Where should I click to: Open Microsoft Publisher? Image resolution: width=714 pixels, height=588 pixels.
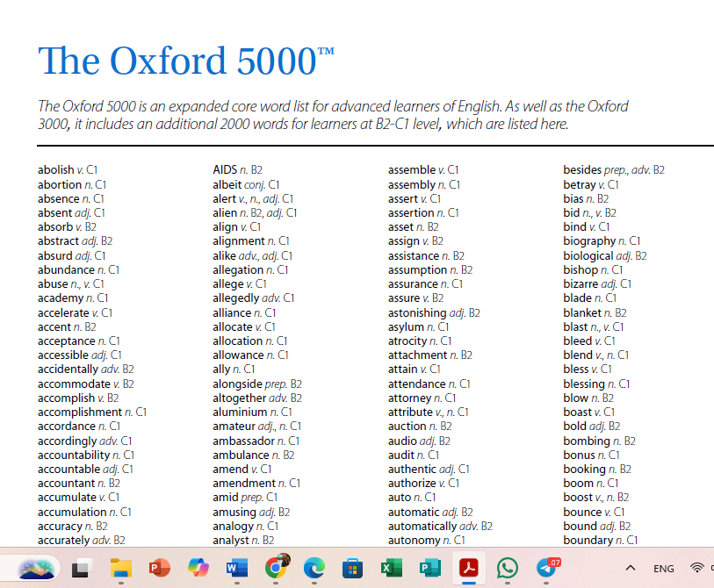pyautogui.click(x=429, y=569)
